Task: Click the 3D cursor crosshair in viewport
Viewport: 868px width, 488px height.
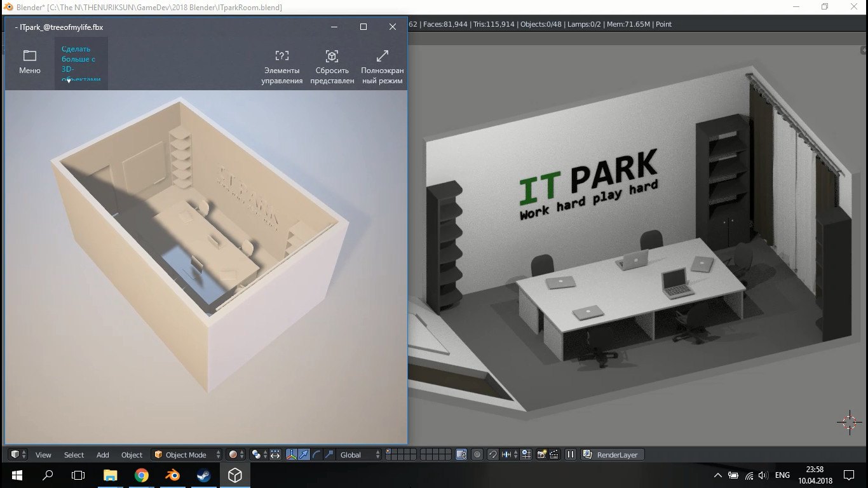Action: pos(850,422)
